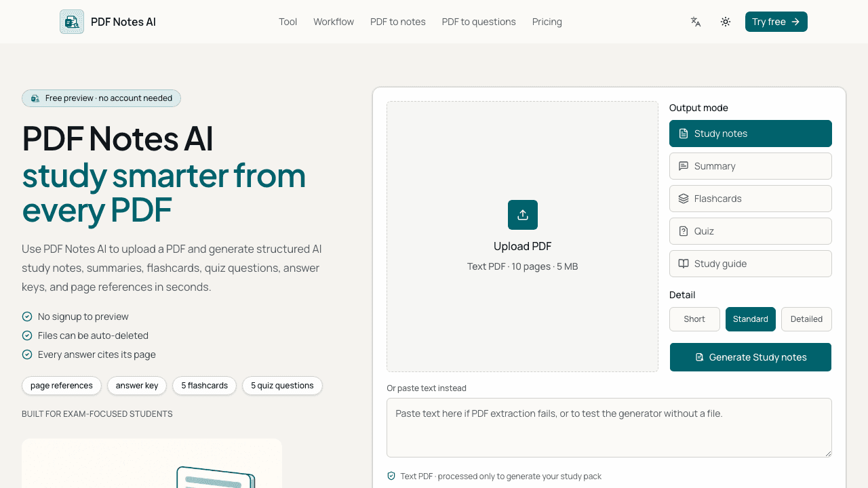Viewport: 868px width, 488px height.
Task: Click check icon beside Every answer cites its page
Action: (27, 354)
